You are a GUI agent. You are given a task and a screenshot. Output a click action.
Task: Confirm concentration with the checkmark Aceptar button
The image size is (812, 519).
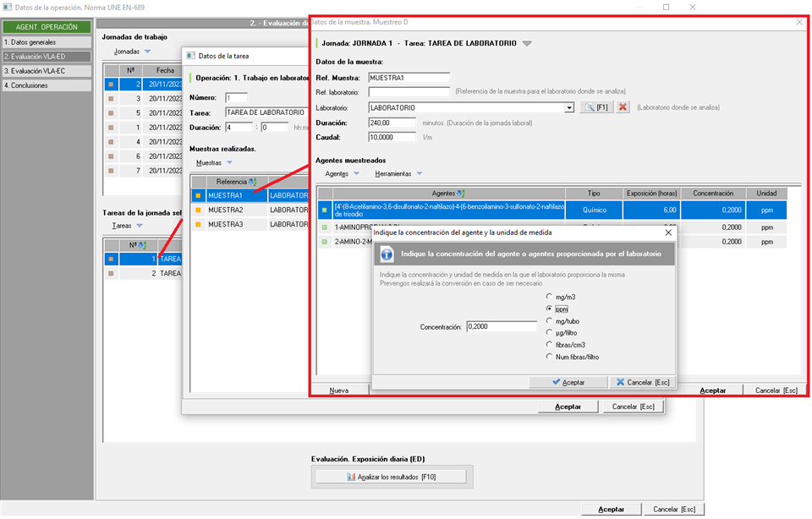pos(568,382)
